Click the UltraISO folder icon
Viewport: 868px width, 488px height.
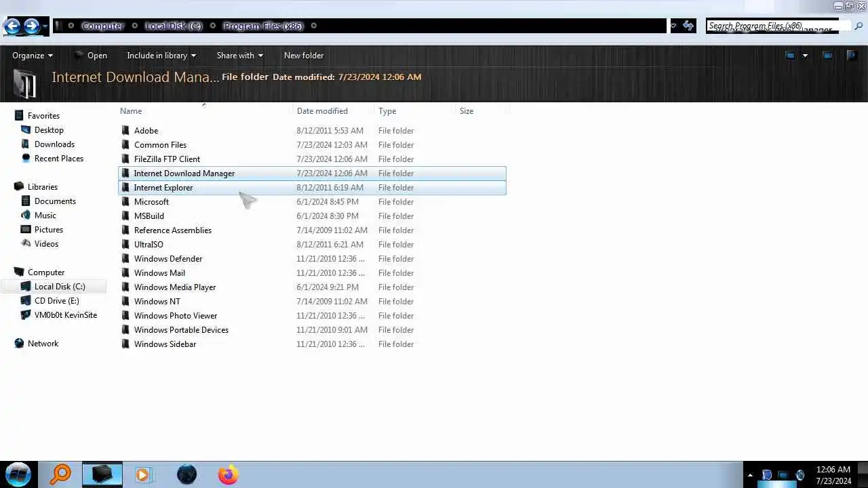[125, 245]
